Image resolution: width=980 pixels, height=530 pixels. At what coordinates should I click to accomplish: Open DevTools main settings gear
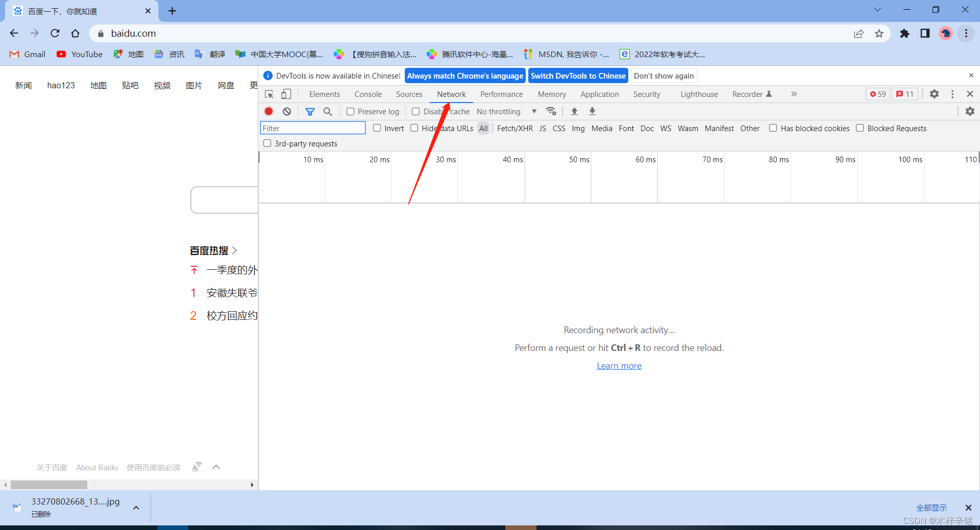[934, 94]
